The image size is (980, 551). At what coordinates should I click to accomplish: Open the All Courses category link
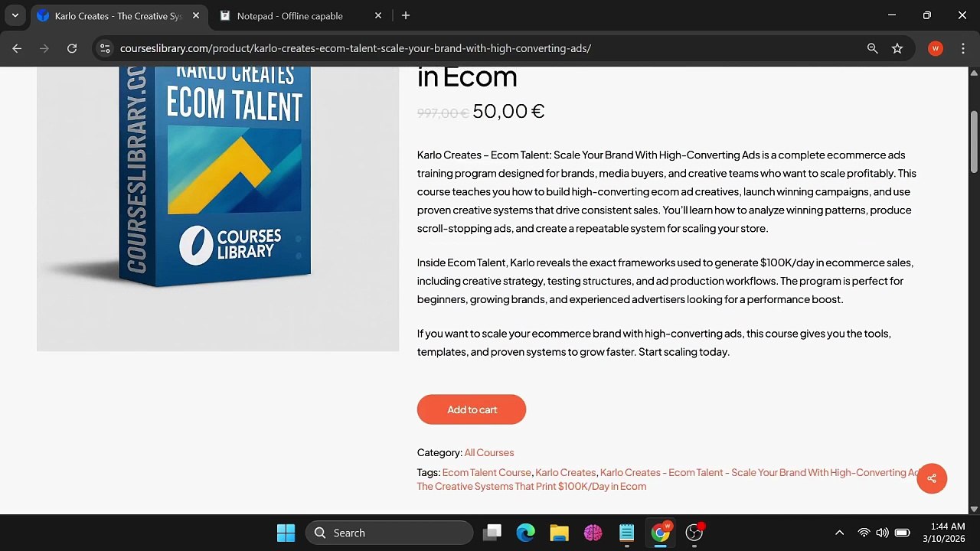click(x=489, y=452)
